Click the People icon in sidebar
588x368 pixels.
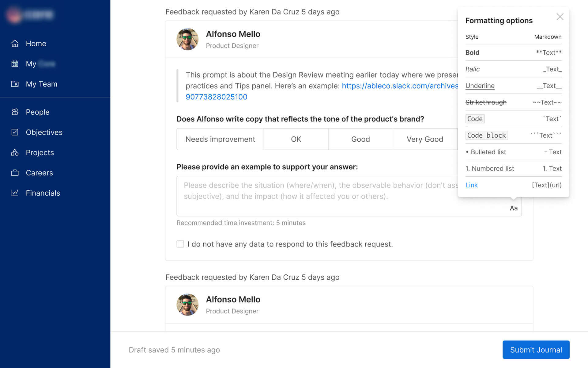click(x=15, y=112)
